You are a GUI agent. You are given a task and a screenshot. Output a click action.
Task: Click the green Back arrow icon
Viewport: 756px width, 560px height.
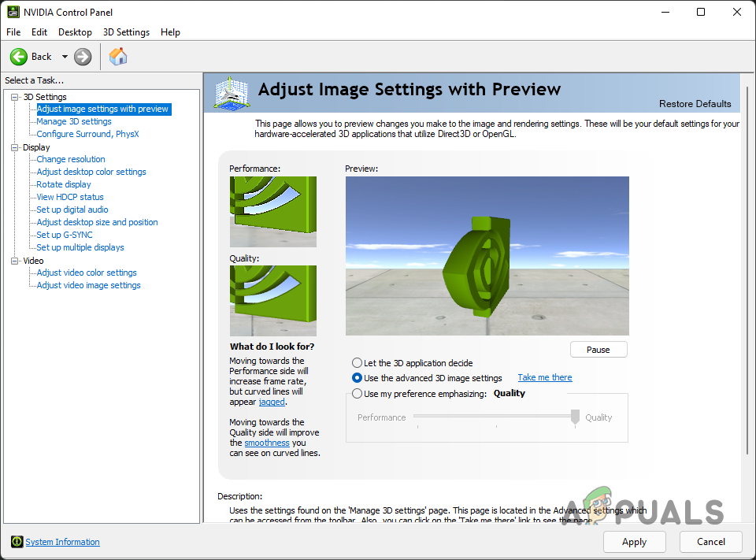point(19,57)
